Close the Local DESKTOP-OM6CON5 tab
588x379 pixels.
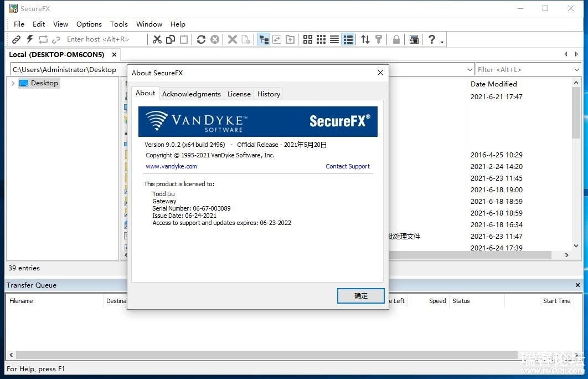(115, 55)
